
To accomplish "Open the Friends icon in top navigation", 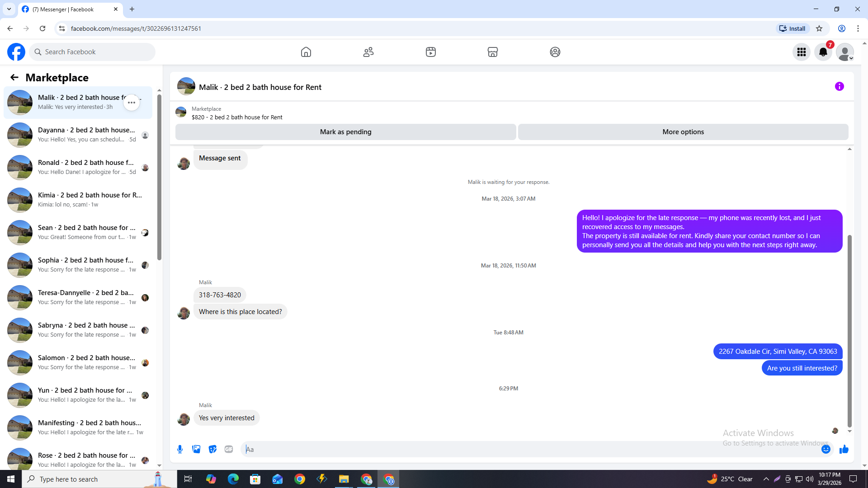I will click(368, 52).
